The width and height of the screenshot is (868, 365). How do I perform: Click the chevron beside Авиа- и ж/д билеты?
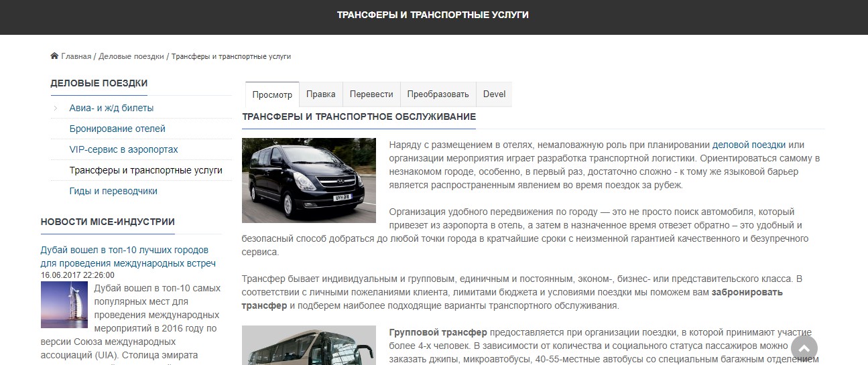click(x=55, y=108)
